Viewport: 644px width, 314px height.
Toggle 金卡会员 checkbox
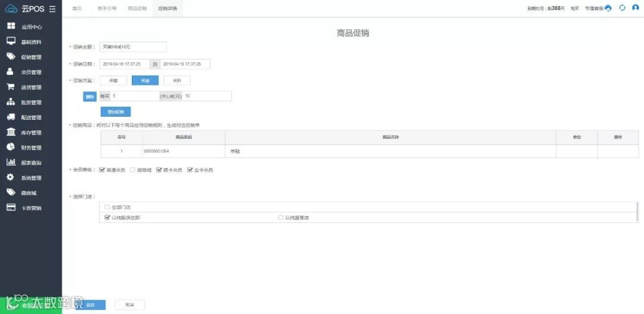tap(190, 170)
